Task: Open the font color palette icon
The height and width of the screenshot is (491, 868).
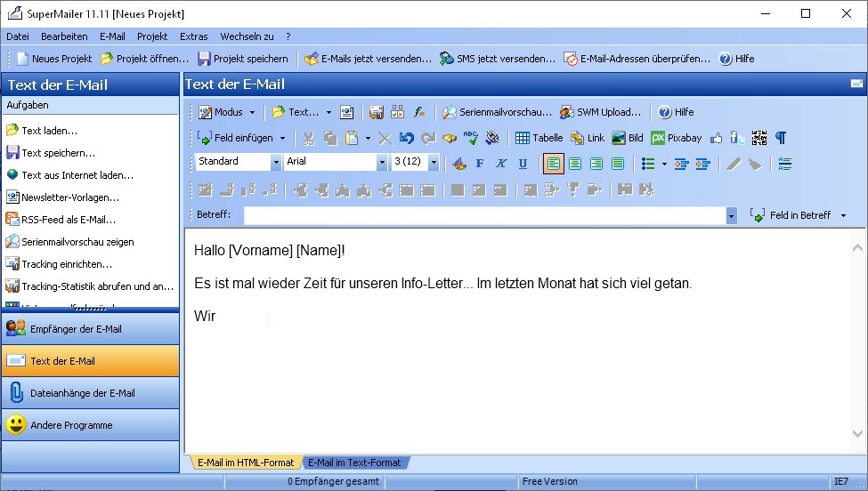Action: (x=458, y=164)
